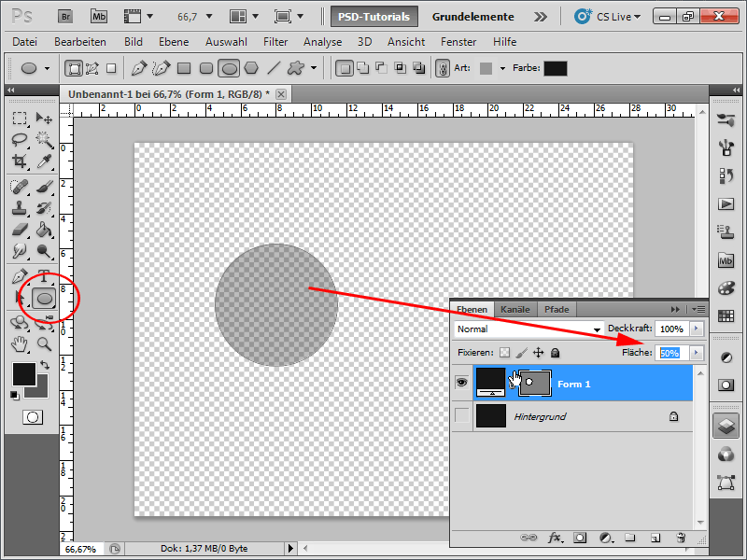
Task: Click the foreground color swatch
Action: pos(24,374)
